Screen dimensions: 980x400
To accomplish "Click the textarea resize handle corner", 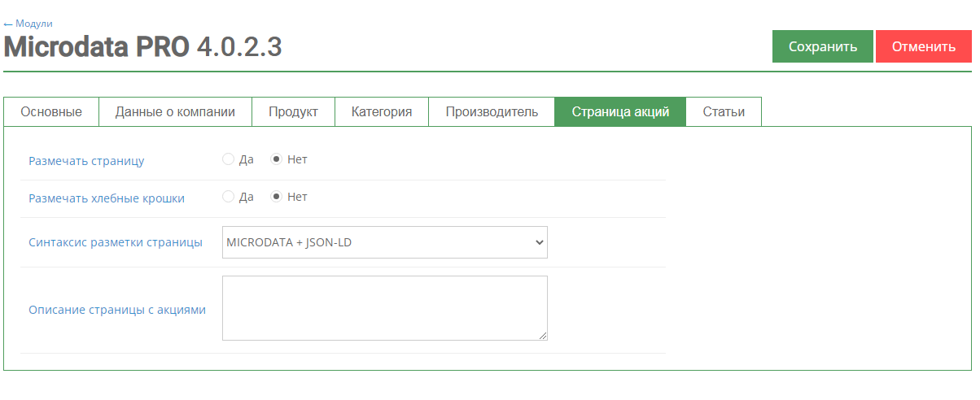I will click(543, 335).
